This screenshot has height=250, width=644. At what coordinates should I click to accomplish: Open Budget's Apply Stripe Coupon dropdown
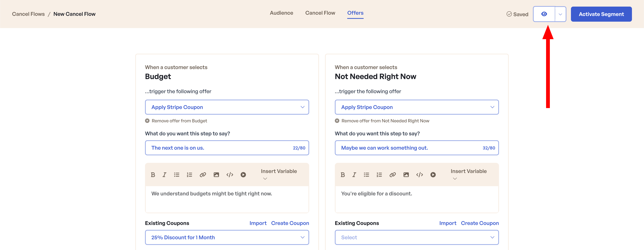(x=227, y=107)
